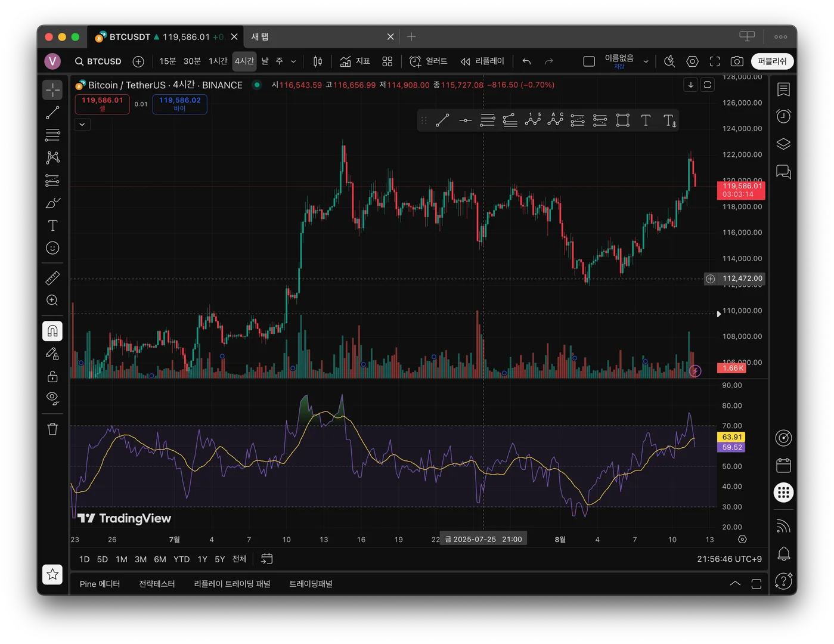The image size is (834, 644).
Task: Select the text tool in left sidebar
Action: pos(52,225)
